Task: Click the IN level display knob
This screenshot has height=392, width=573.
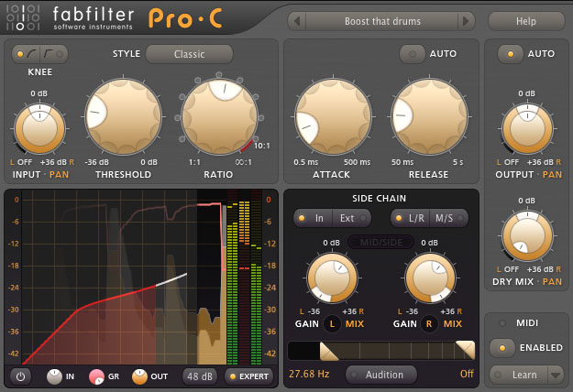Action: coord(54,376)
